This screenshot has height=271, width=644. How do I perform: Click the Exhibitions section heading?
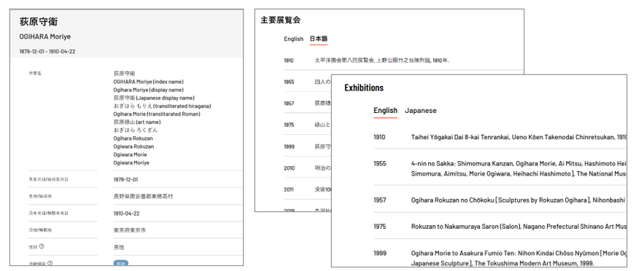click(x=364, y=87)
